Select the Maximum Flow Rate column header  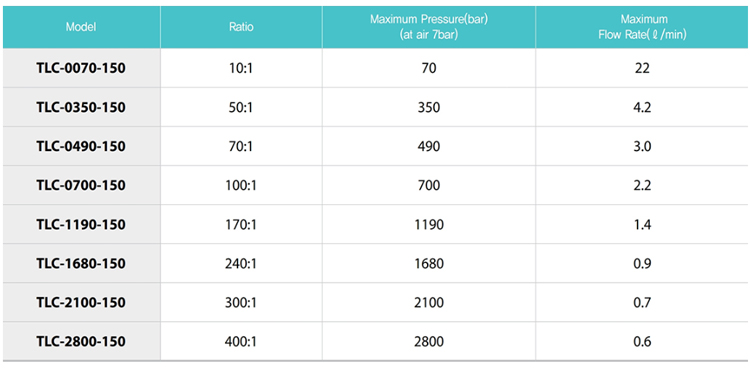[642, 27]
